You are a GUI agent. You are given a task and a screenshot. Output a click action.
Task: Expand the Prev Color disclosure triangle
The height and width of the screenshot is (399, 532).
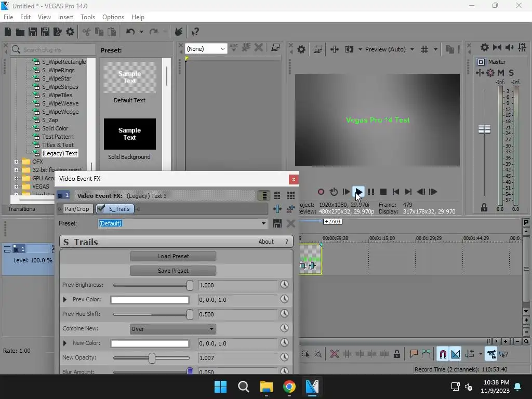65,300
